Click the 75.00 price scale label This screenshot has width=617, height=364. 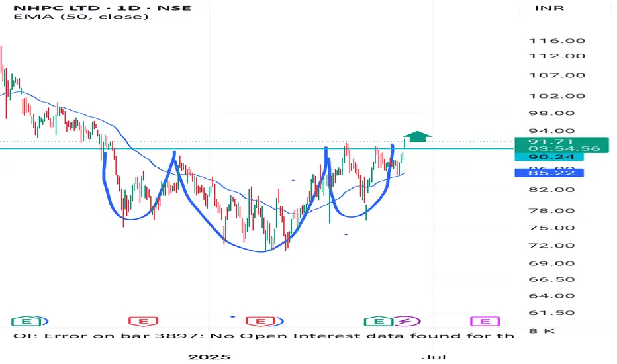(x=551, y=228)
